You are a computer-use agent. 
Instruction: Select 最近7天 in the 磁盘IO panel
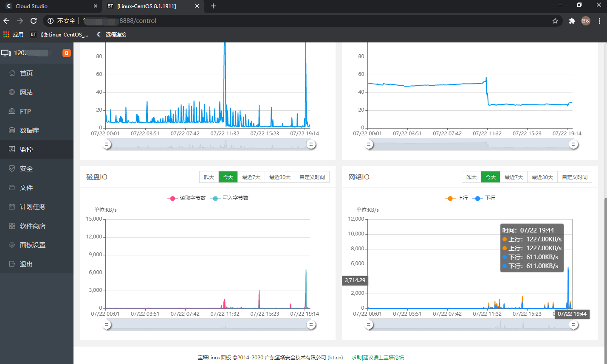251,177
